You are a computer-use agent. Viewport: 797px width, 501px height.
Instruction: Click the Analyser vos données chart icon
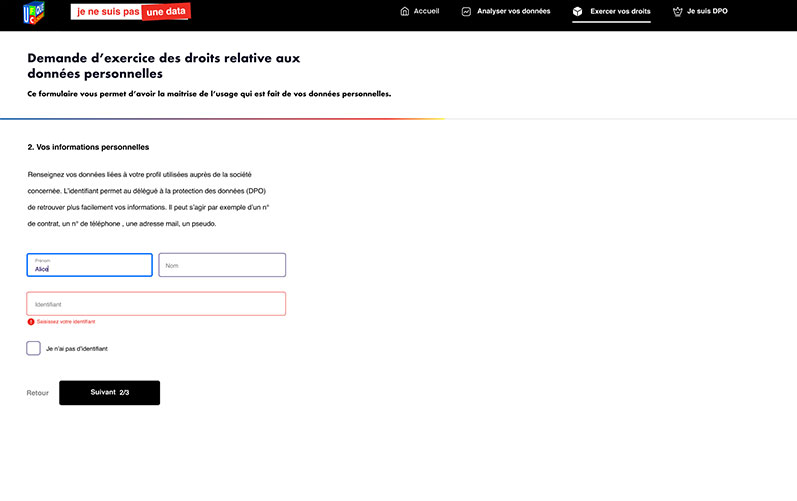466,11
